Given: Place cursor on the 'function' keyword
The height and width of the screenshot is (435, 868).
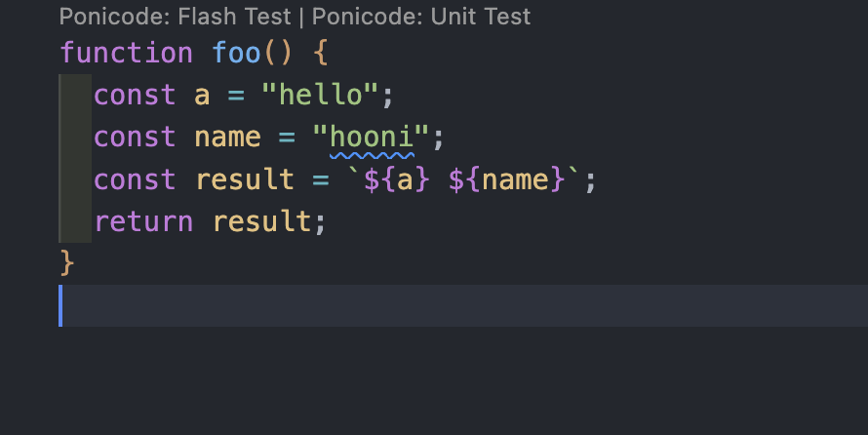Looking at the screenshot, I should pyautogui.click(x=126, y=53).
